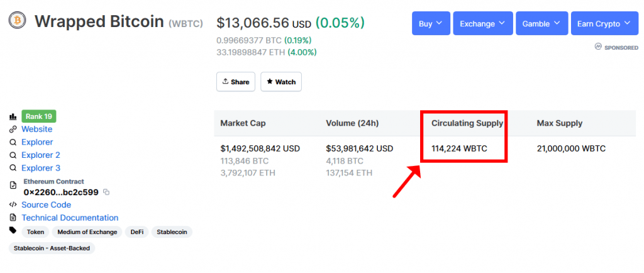This screenshot has height=273, width=644.
Task: Click the 0×2260...bc2c599 contract address
Action: point(61,192)
